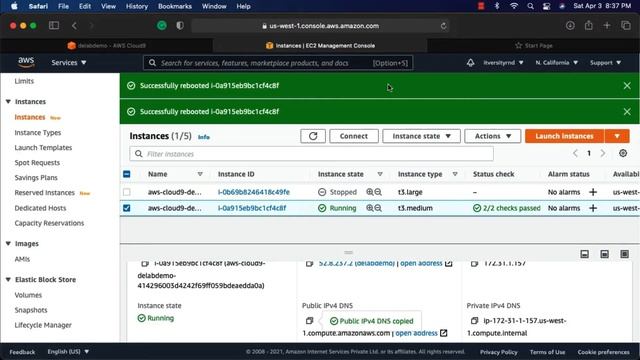This screenshot has width=640, height=360.
Task: Zoom out filter on Stopped state
Action: (378, 192)
